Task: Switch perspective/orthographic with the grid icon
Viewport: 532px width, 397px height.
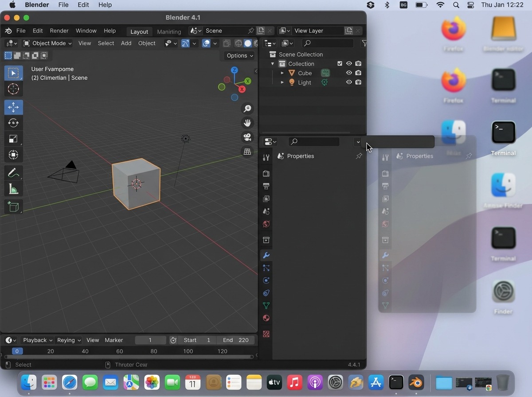Action: 247,152
